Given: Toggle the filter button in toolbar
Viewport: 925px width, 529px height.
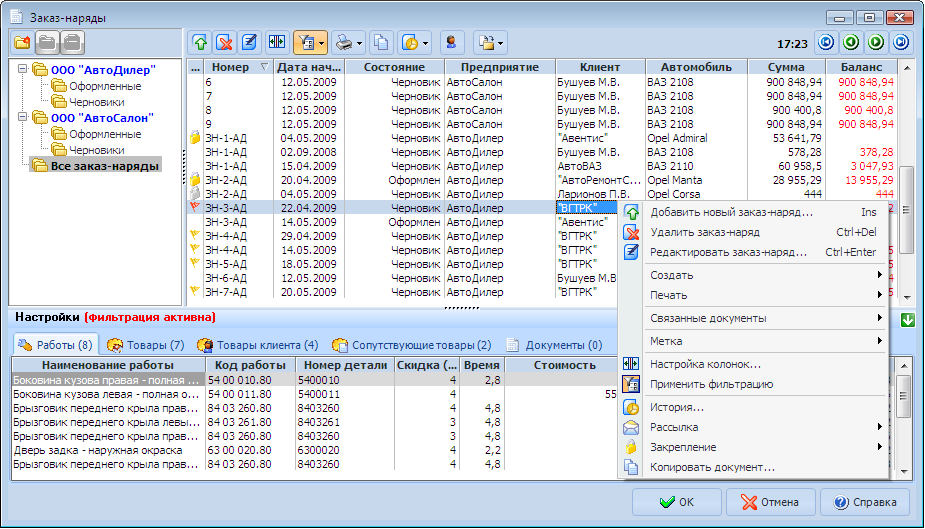Looking at the screenshot, I should click(304, 43).
